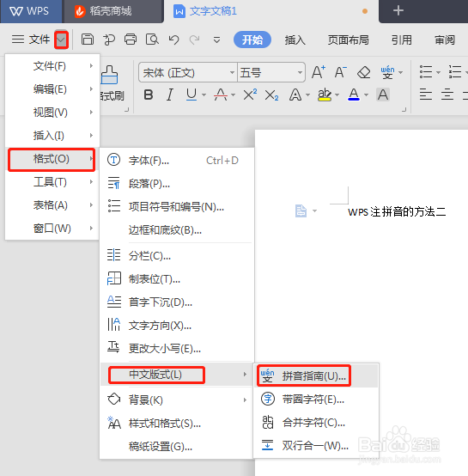This screenshot has height=476, width=468.
Task: Click dropdown arrow beside 文件
Action: tap(61, 40)
